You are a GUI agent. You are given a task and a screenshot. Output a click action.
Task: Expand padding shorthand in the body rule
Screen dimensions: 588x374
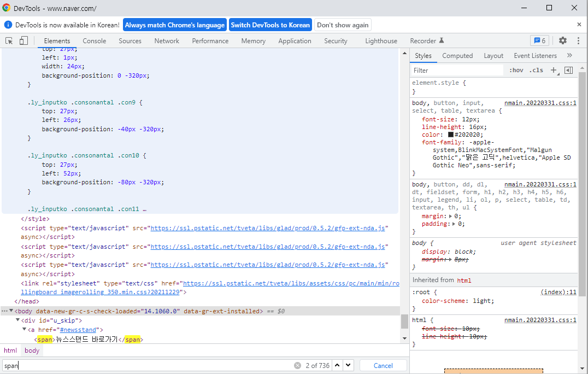(454, 224)
